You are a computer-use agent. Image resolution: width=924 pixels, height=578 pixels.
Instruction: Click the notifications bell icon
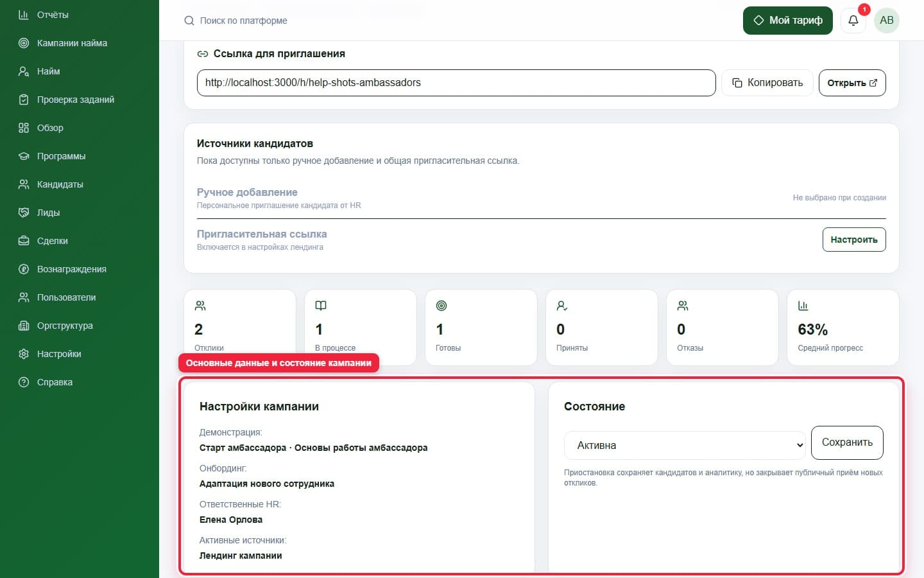853,21
